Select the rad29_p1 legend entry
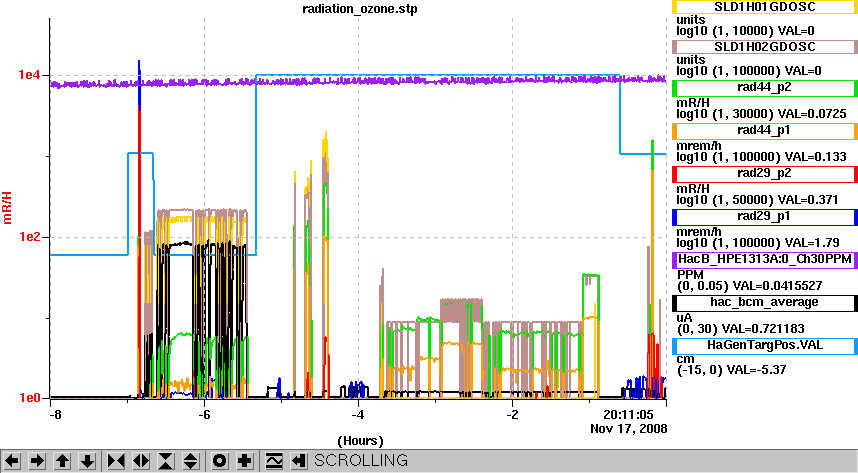 [764, 217]
